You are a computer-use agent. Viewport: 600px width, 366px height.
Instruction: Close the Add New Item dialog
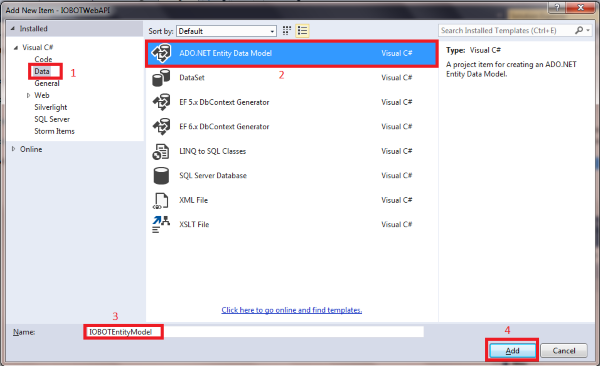click(580, 7)
